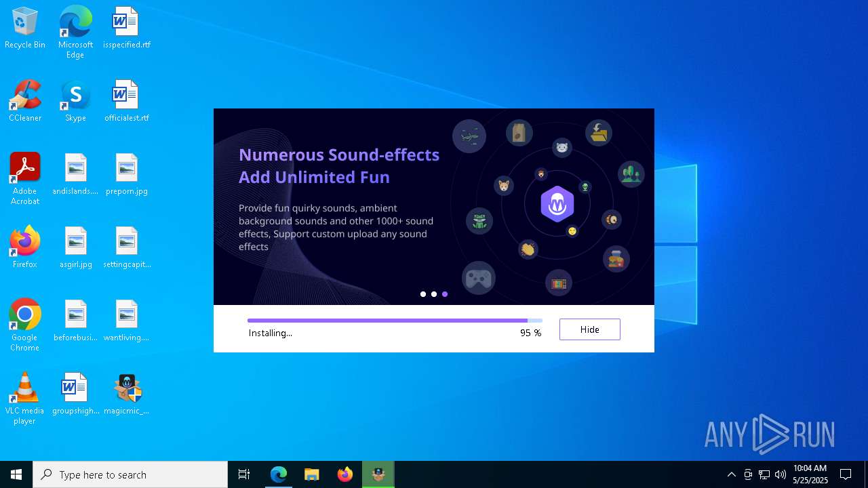Click the frog sound-effect icon

pyautogui.click(x=479, y=220)
